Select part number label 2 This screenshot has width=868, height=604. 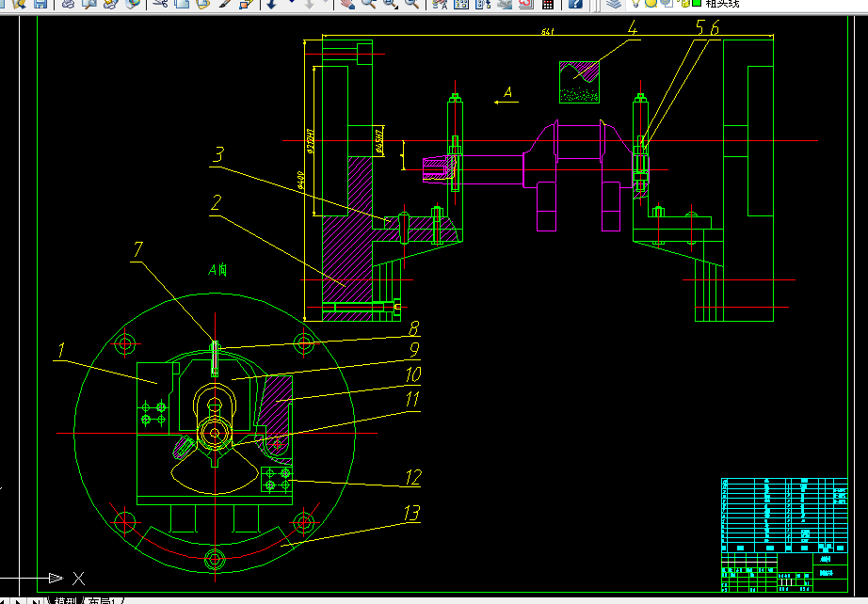tap(216, 203)
